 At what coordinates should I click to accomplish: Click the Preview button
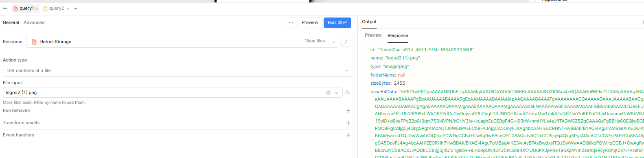(x=310, y=23)
